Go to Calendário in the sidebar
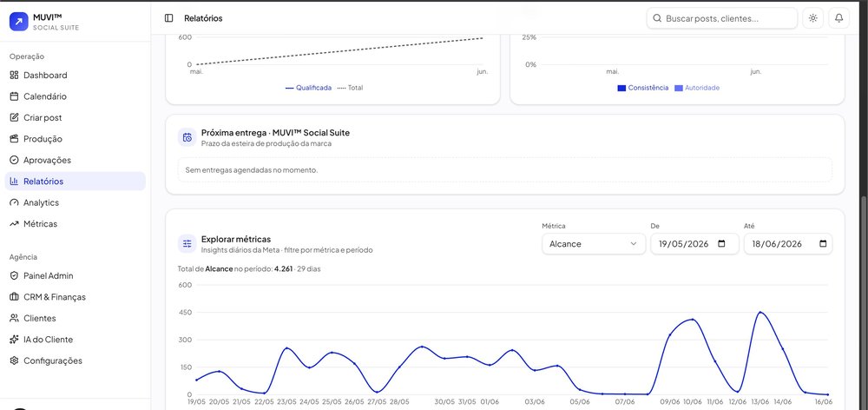 pos(76,96)
